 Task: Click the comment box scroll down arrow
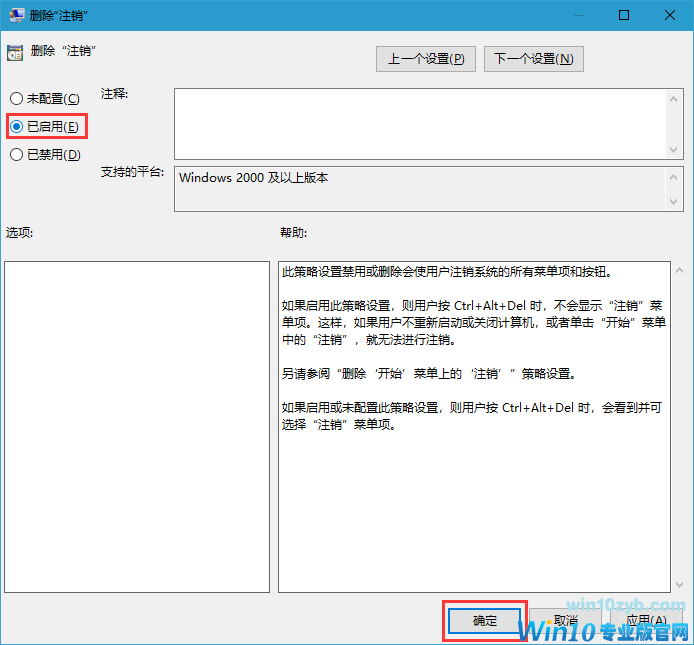[x=673, y=150]
